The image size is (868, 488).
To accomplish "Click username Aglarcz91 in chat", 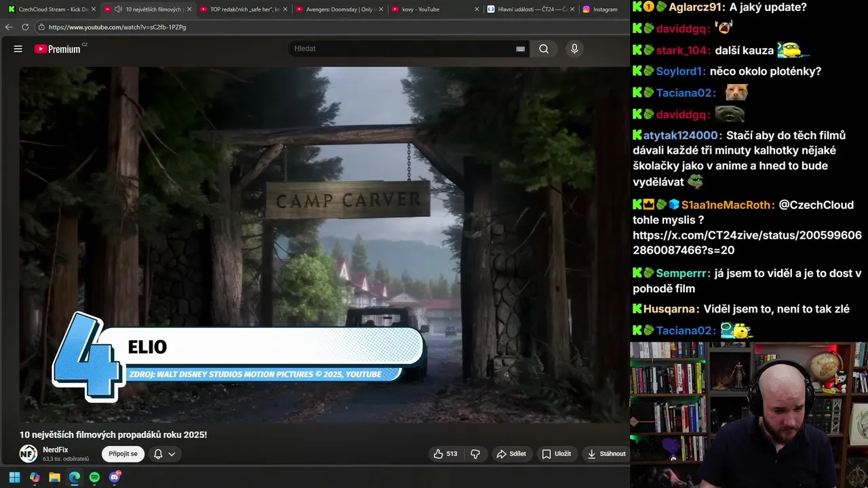I will click(696, 7).
